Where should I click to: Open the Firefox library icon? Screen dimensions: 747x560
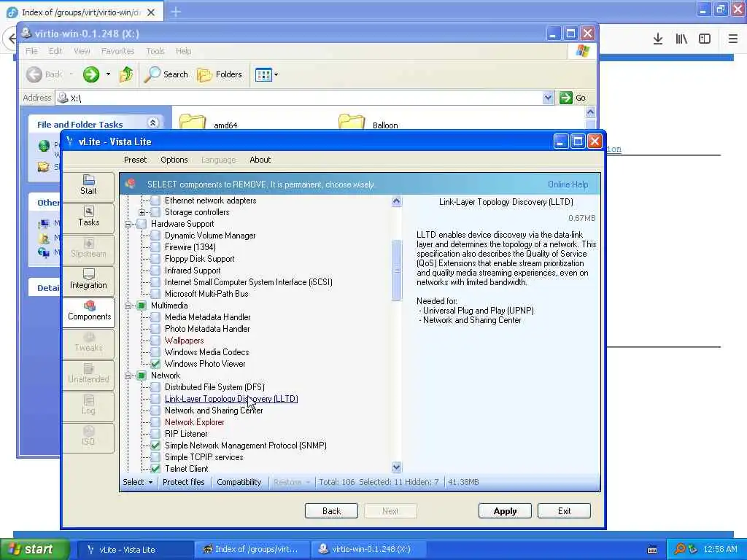coord(681,39)
